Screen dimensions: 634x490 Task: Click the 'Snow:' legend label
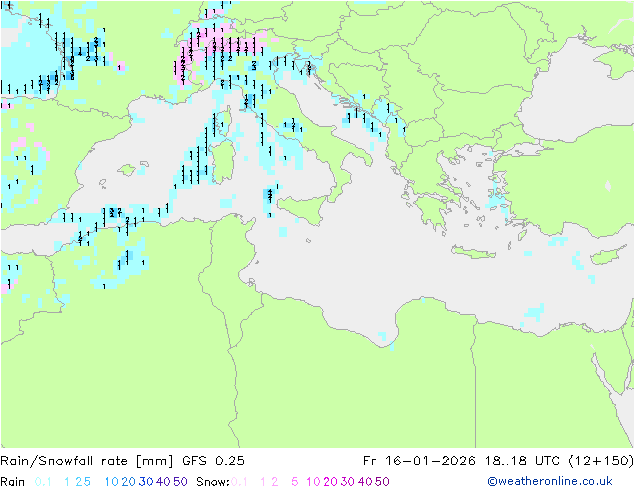[x=213, y=482]
